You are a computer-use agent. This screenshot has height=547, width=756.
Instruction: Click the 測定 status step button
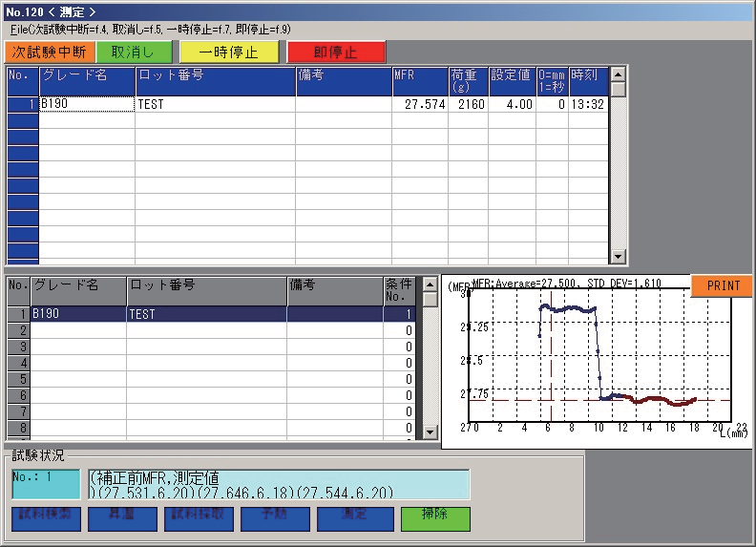(354, 518)
